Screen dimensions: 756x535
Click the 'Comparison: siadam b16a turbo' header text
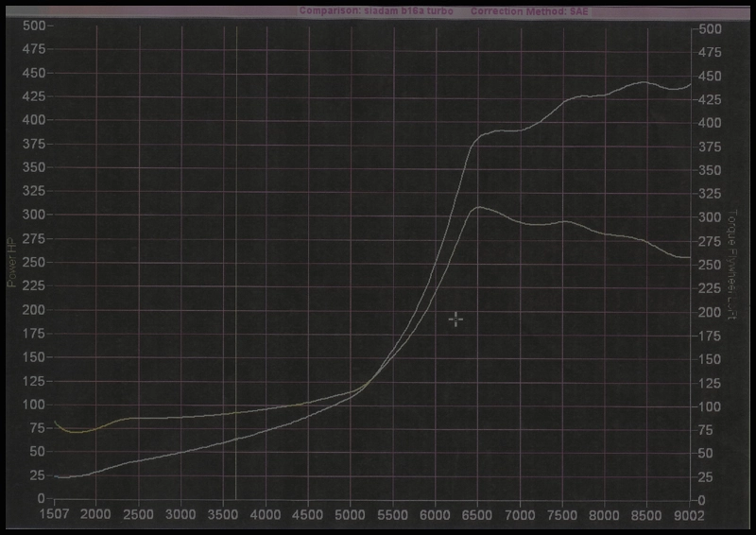[x=376, y=10]
